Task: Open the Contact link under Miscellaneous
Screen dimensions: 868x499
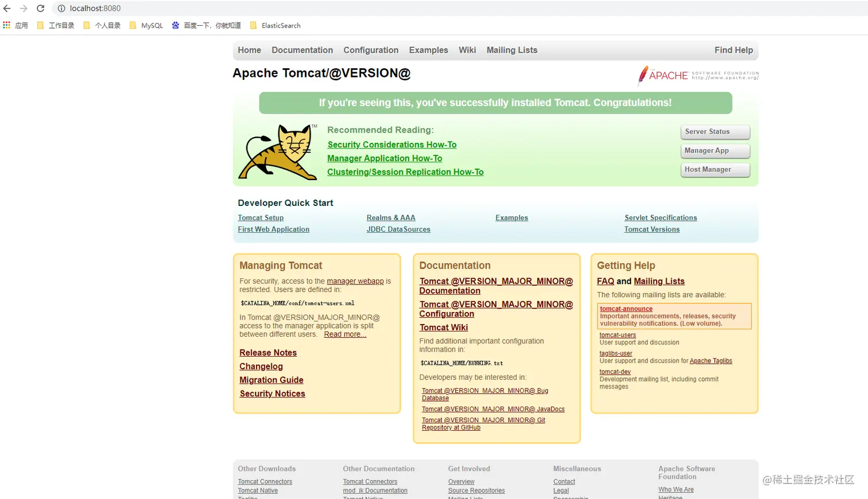Action: 564,482
